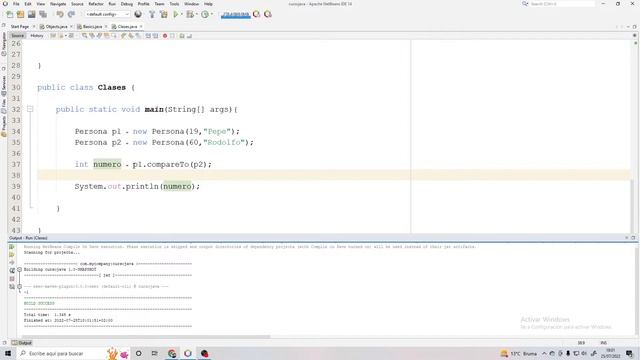Open the Navigator side panel tab
Viewport: 640px width, 360px height.
[x=4, y=44]
